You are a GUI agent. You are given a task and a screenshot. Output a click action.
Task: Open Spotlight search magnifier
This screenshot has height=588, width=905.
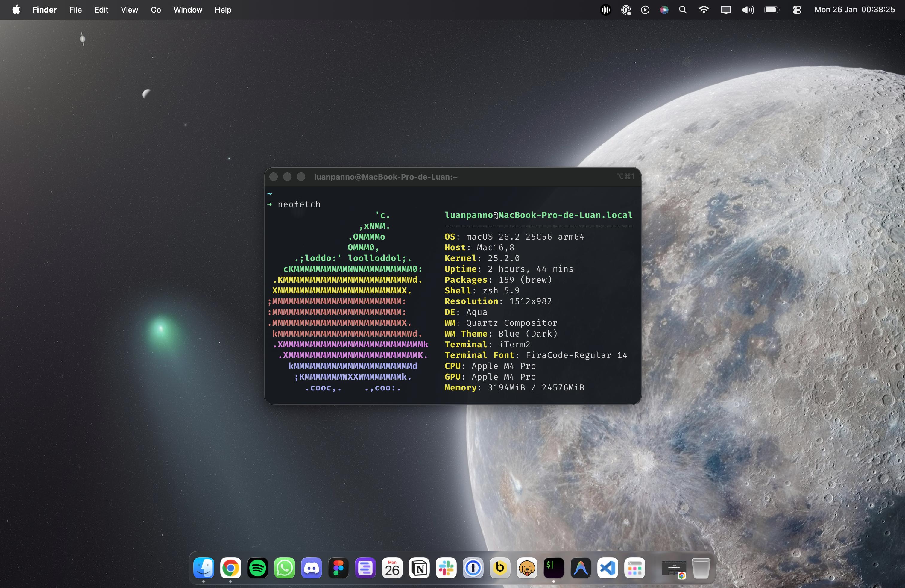click(683, 10)
